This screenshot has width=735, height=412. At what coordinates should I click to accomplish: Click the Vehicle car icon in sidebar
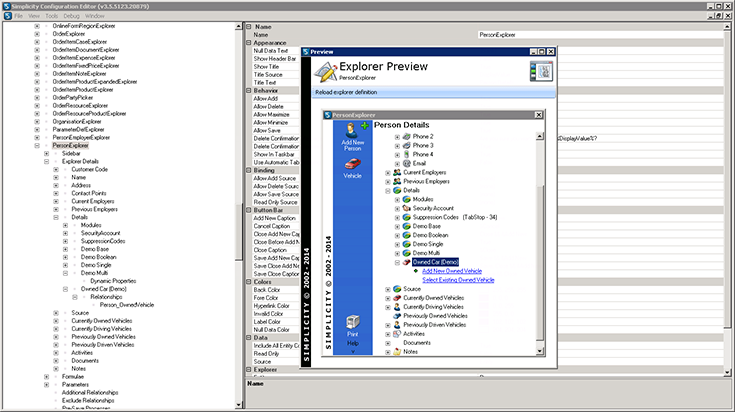tap(352, 164)
